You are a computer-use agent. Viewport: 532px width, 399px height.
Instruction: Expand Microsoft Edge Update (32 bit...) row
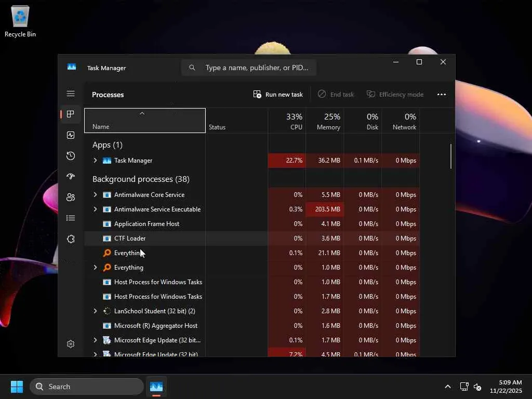tap(95, 340)
